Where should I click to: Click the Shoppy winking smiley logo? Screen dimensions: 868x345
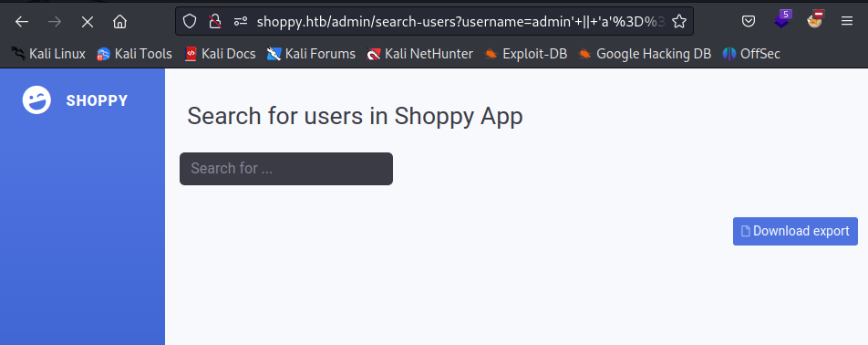coord(36,100)
